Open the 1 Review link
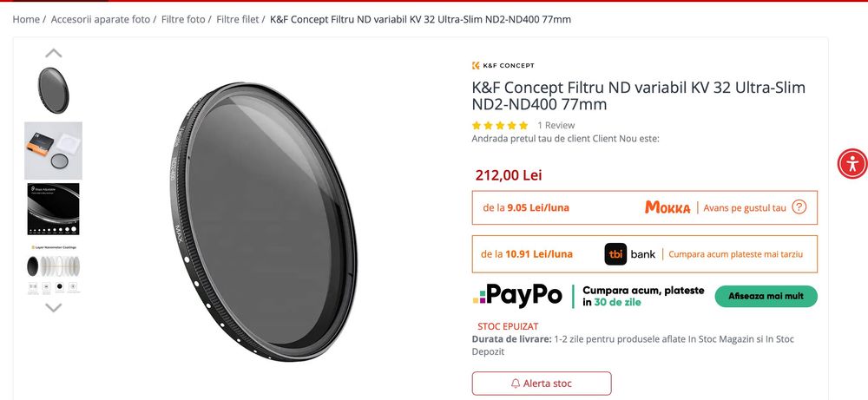 [x=556, y=125]
